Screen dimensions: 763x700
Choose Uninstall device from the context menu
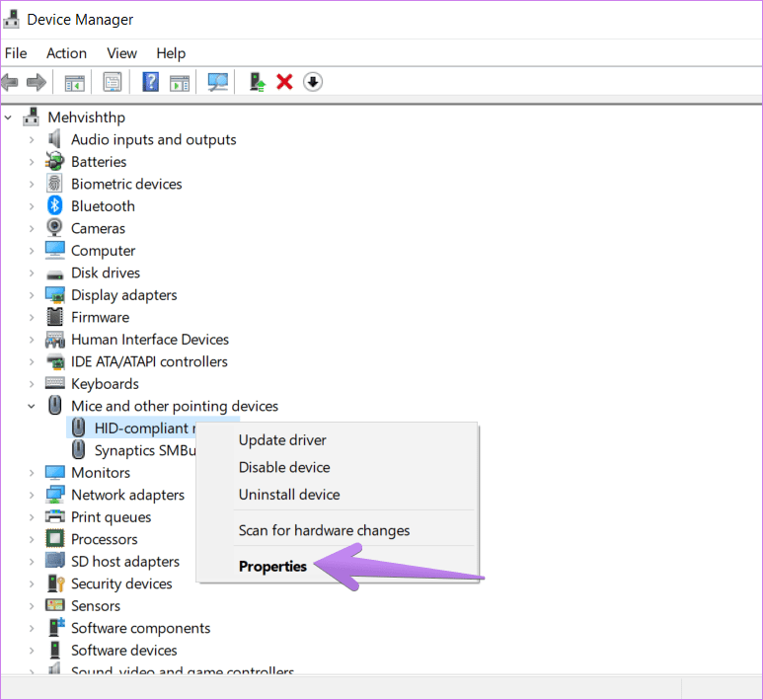289,494
